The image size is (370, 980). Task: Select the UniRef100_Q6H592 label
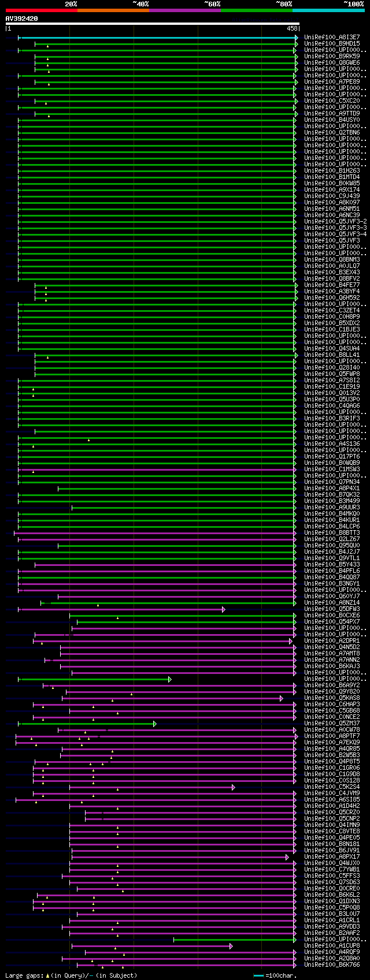click(332, 297)
